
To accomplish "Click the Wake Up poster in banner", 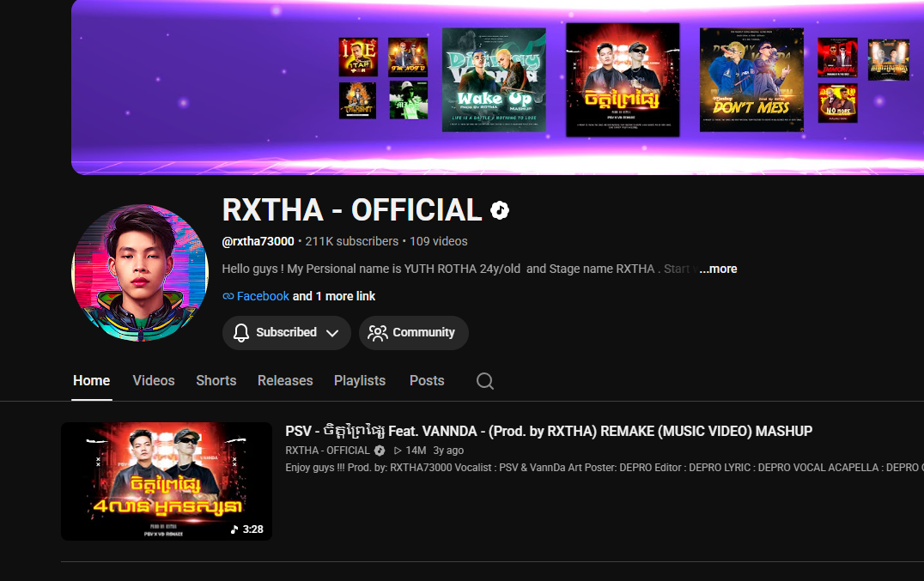I will tap(494, 80).
